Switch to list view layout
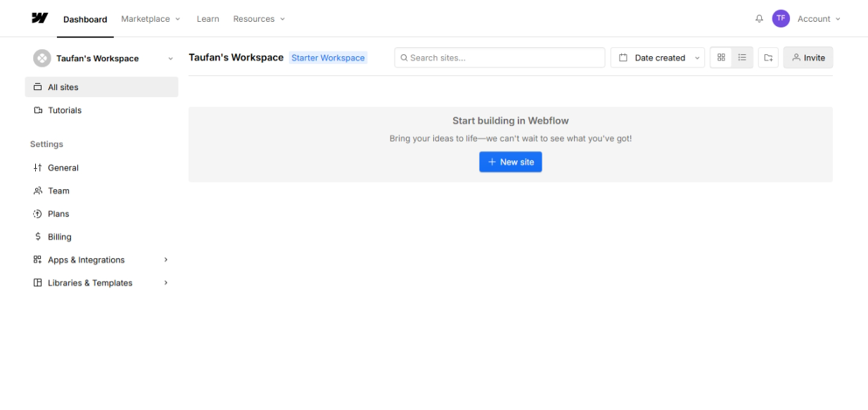 tap(742, 58)
